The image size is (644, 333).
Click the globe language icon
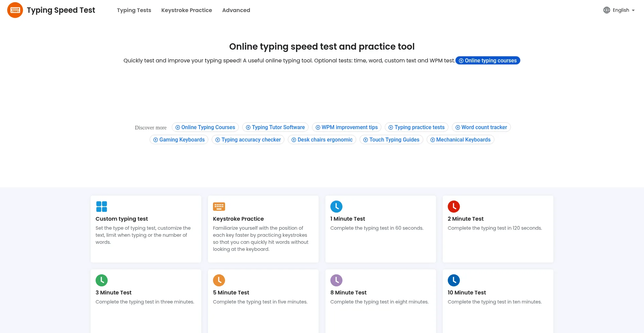[606, 10]
